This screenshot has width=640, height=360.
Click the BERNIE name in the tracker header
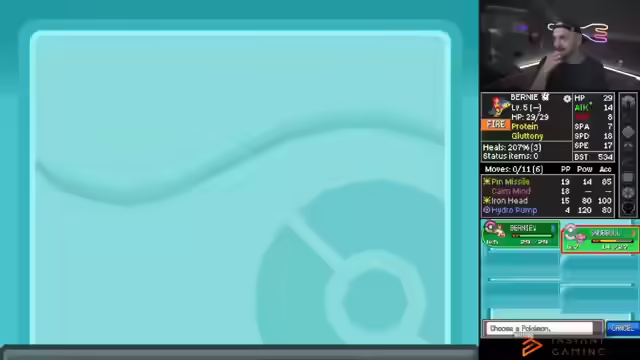point(524,97)
